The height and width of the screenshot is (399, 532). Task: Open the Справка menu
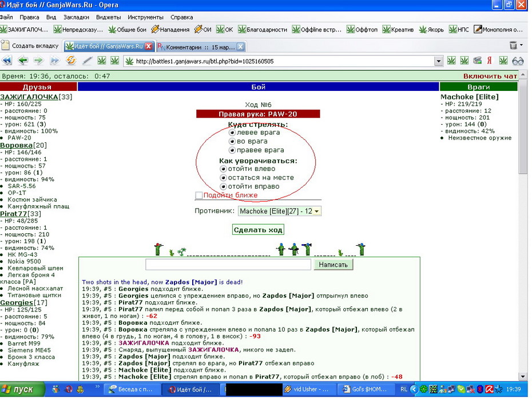point(181,17)
